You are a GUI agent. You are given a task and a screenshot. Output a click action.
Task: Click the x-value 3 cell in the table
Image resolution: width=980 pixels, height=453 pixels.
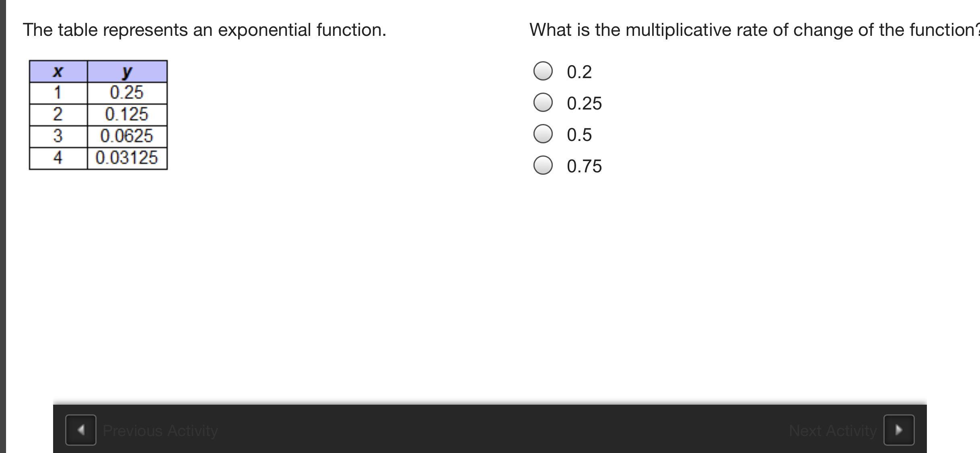[x=58, y=137]
